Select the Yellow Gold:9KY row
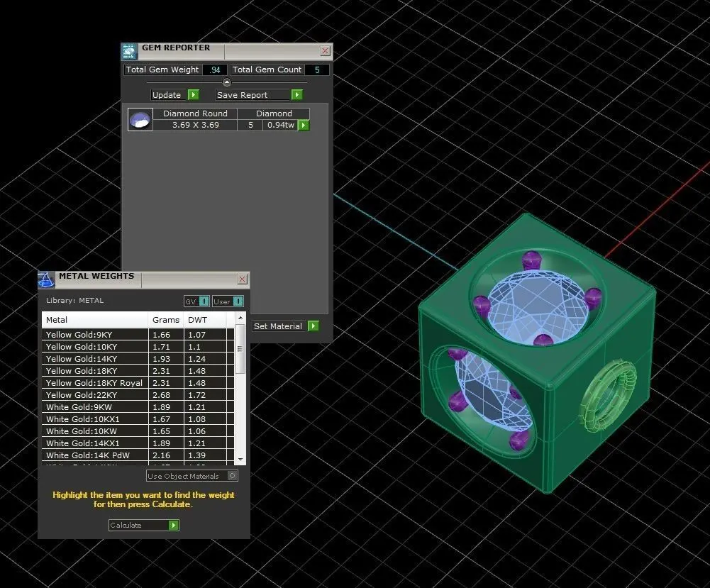 click(138, 335)
